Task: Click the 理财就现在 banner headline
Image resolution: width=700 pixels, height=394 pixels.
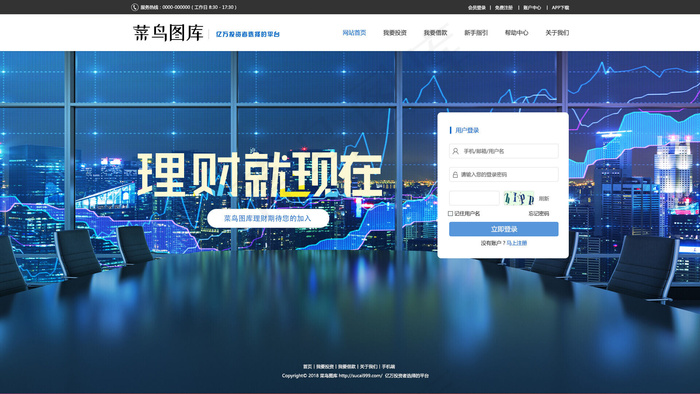Action: coord(259,175)
